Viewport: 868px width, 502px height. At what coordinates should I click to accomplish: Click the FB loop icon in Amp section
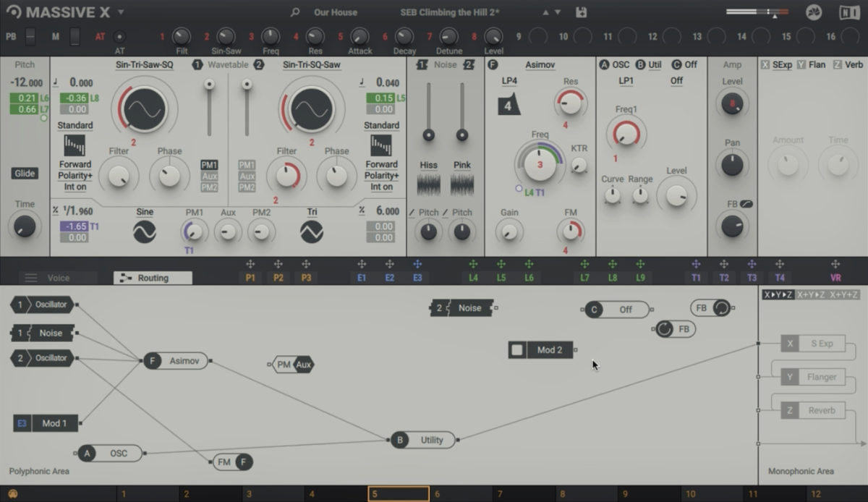pyautogui.click(x=746, y=204)
